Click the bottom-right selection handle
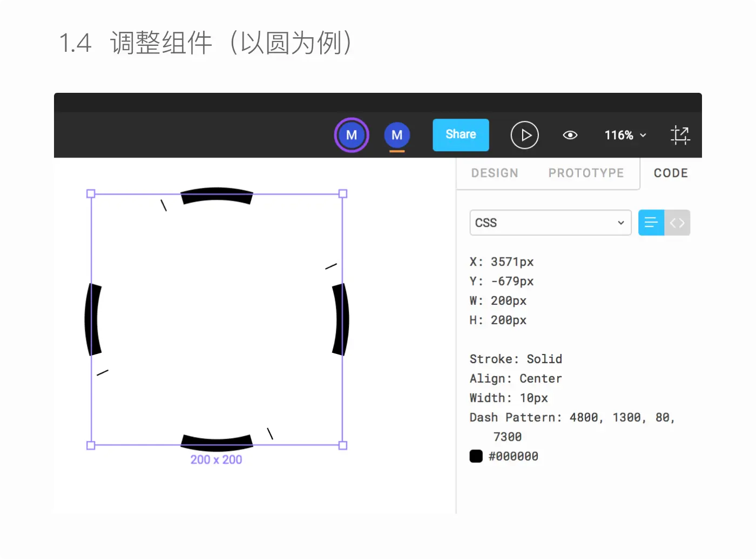 tap(343, 446)
